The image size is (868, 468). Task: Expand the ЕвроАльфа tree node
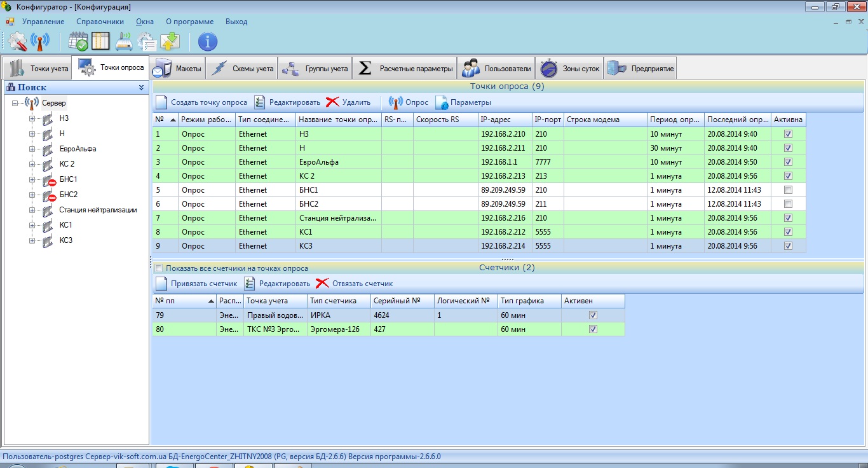(x=32, y=149)
